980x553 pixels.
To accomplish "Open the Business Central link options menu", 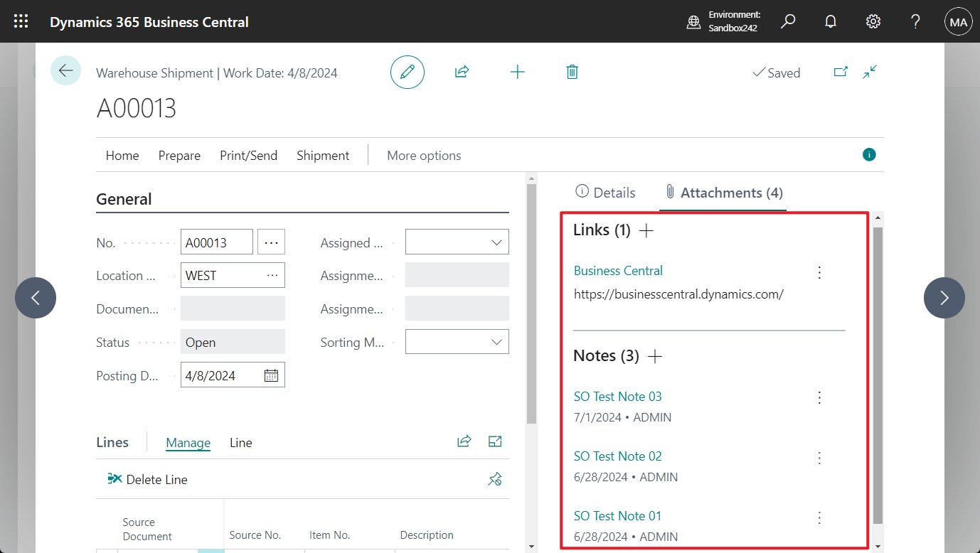I will (819, 272).
